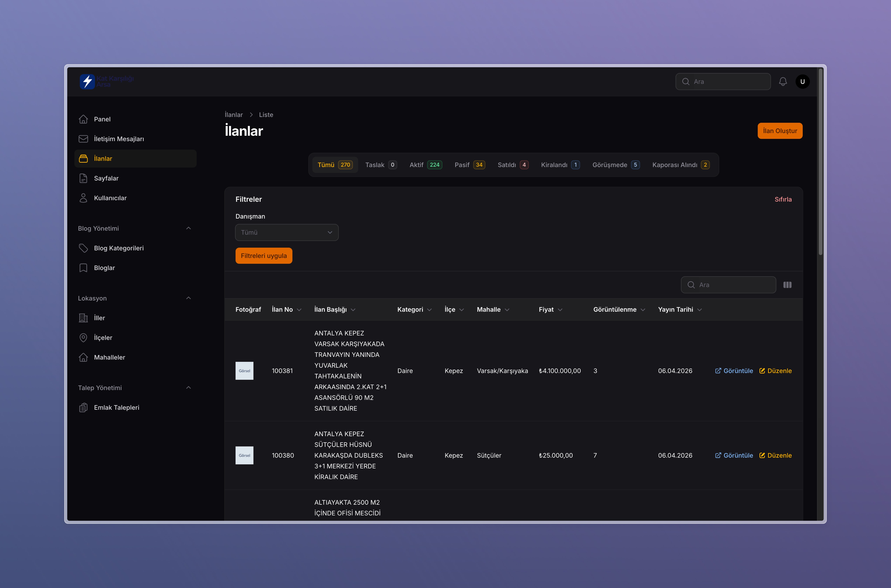Open İletişim Mesajları envelope icon
This screenshot has width=891, height=588.
coord(83,139)
